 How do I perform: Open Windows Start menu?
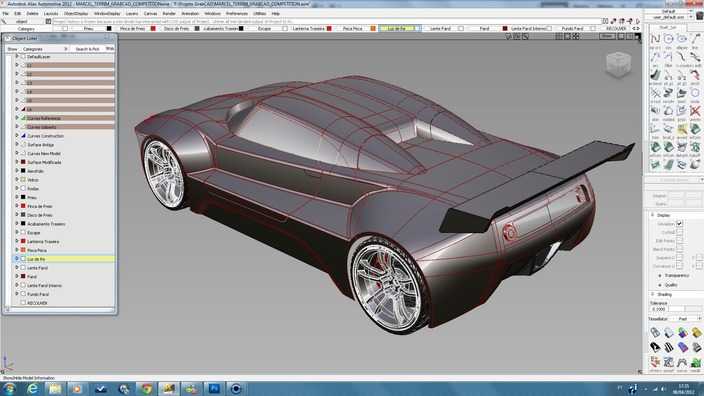coord(9,389)
